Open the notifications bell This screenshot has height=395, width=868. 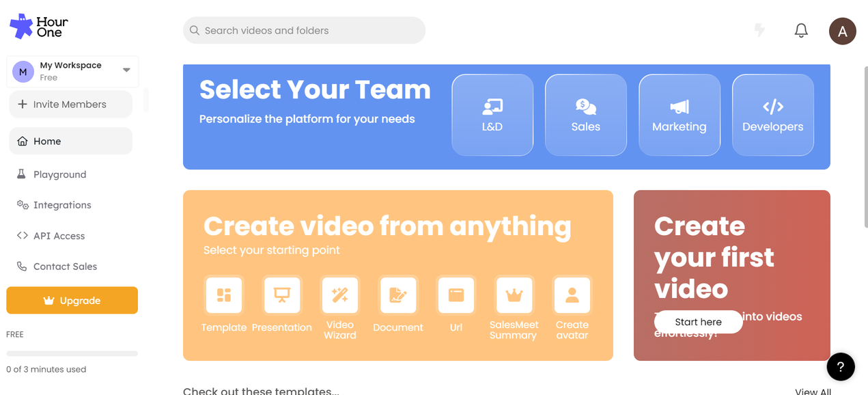point(801,31)
